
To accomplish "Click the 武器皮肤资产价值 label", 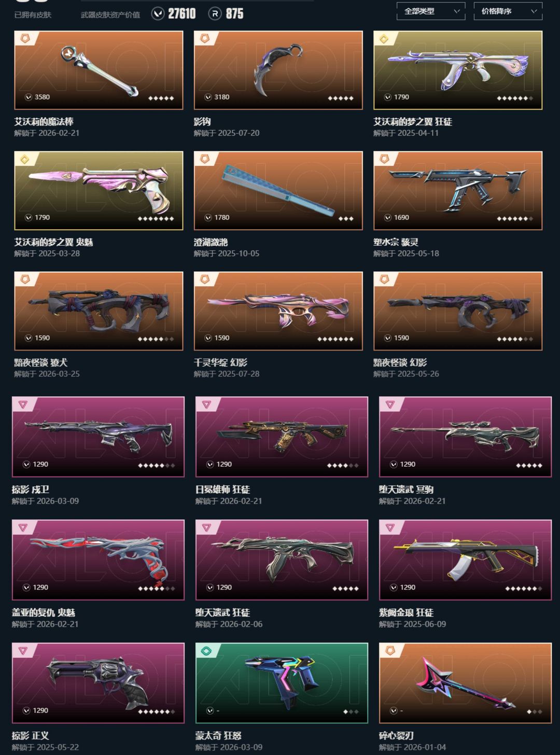I will pyautogui.click(x=110, y=15).
